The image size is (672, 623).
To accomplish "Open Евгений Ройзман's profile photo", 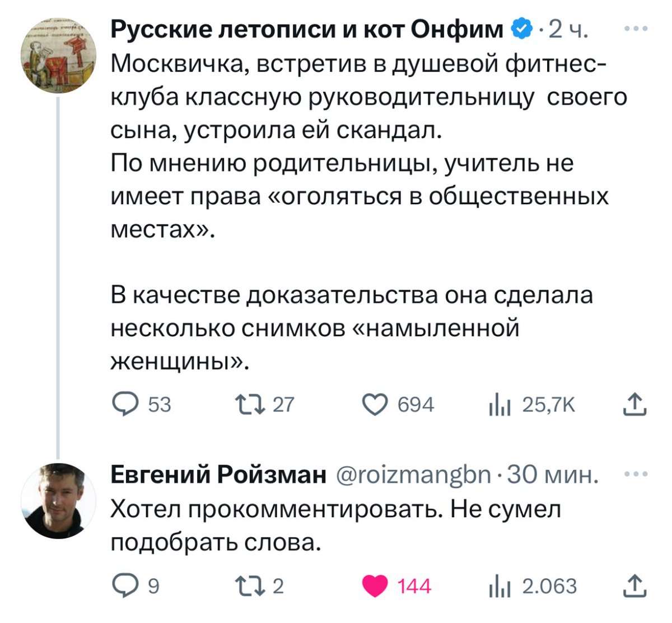I will (58, 500).
